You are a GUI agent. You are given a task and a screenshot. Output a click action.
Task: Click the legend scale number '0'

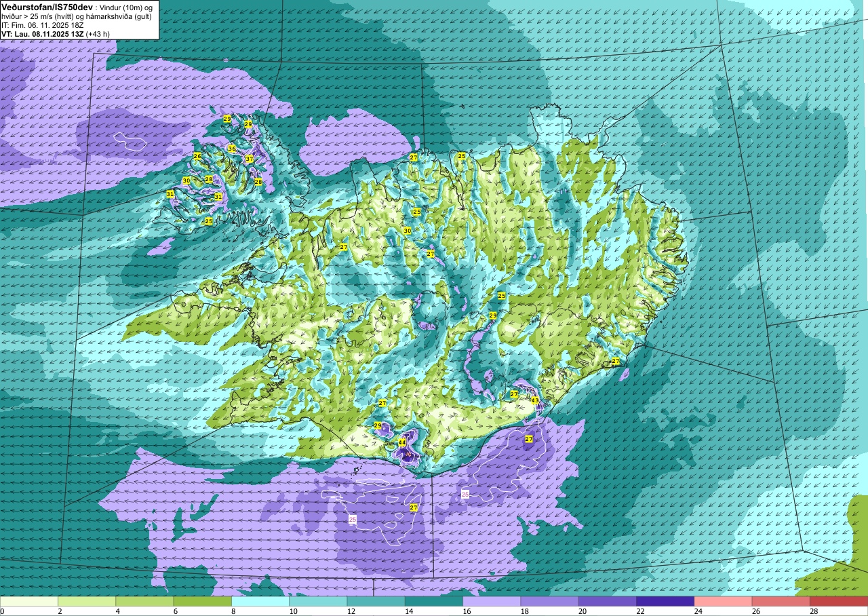pyautogui.click(x=2, y=611)
